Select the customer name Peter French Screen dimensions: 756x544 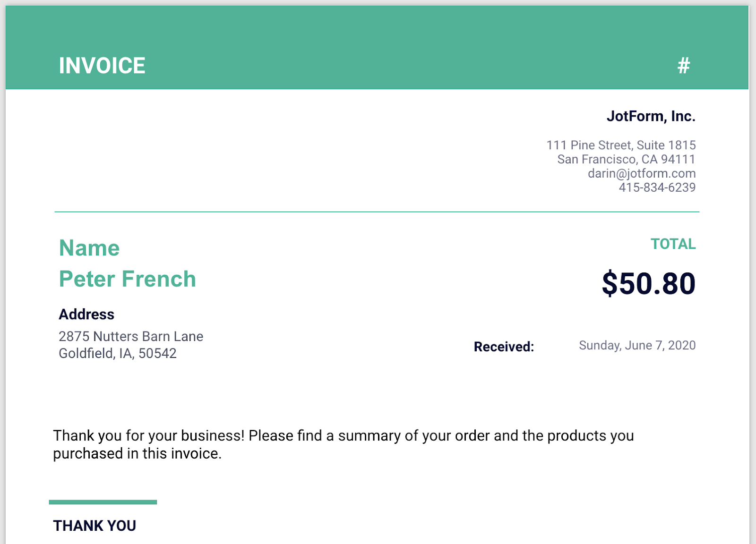point(127,279)
